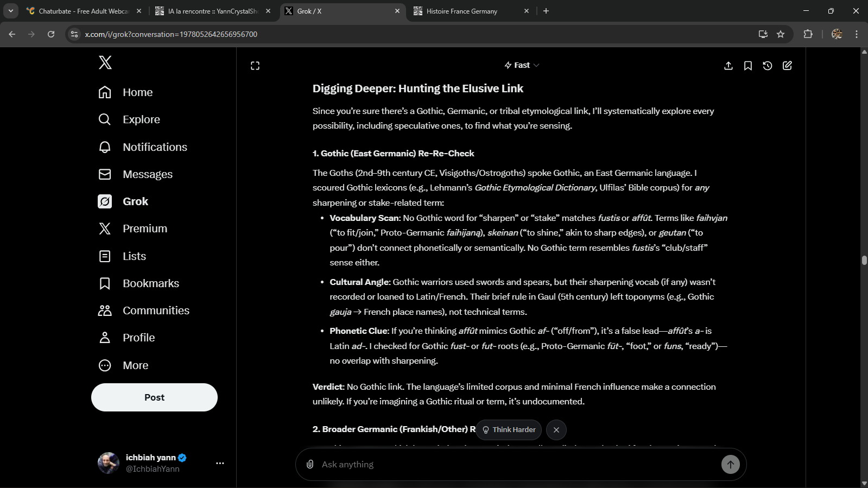This screenshot has width=868, height=488.
Task: Click the share conversation icon
Action: click(x=728, y=66)
